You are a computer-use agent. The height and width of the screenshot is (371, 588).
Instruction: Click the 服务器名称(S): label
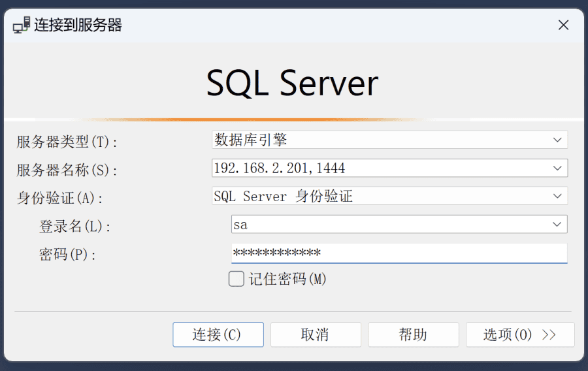tap(67, 170)
